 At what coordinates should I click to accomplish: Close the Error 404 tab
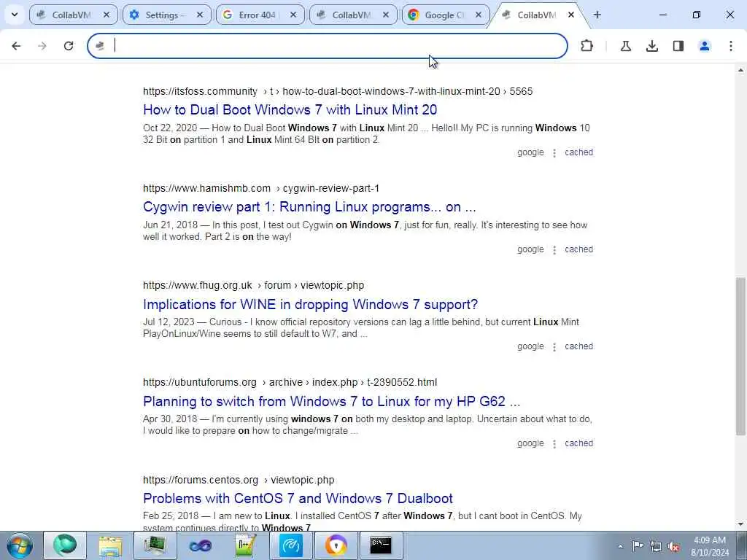pos(293,15)
